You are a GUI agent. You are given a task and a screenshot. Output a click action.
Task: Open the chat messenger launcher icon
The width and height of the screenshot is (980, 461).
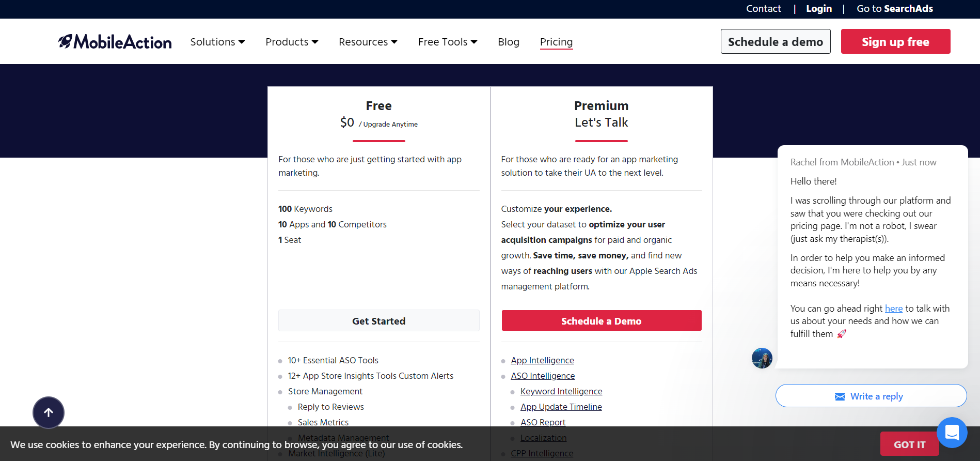pos(952,432)
